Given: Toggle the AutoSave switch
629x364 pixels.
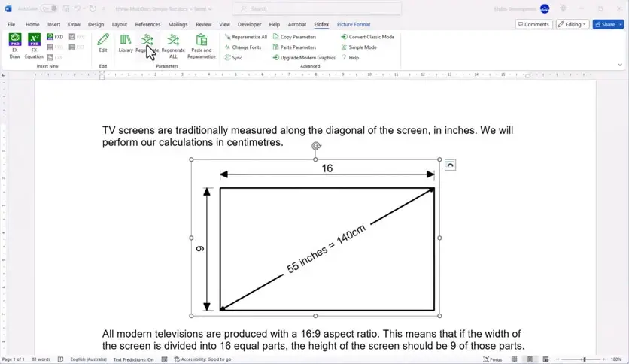Looking at the screenshot, I should (x=50, y=8).
